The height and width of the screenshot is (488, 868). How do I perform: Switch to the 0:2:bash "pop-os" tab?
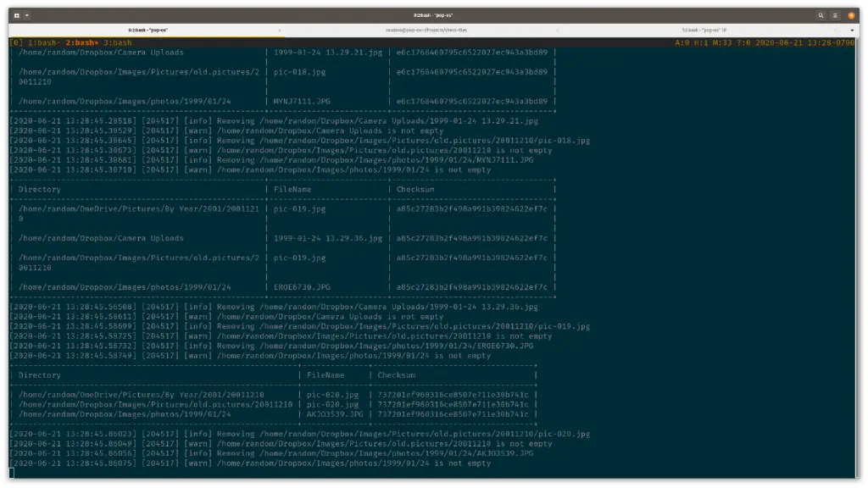(x=147, y=30)
